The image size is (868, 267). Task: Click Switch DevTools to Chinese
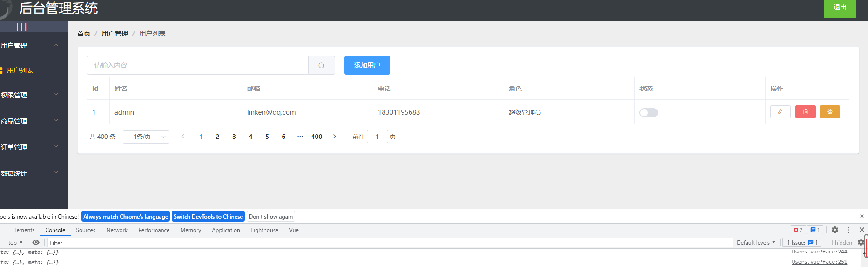coord(209,216)
